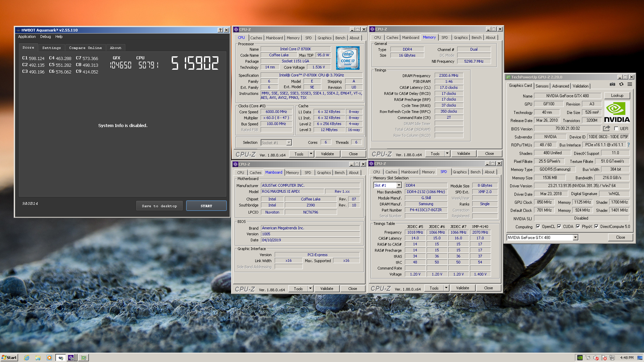The image size is (644, 362).
Task: Click the NVIDIA logo in GPU-Z
Action: [x=617, y=112]
